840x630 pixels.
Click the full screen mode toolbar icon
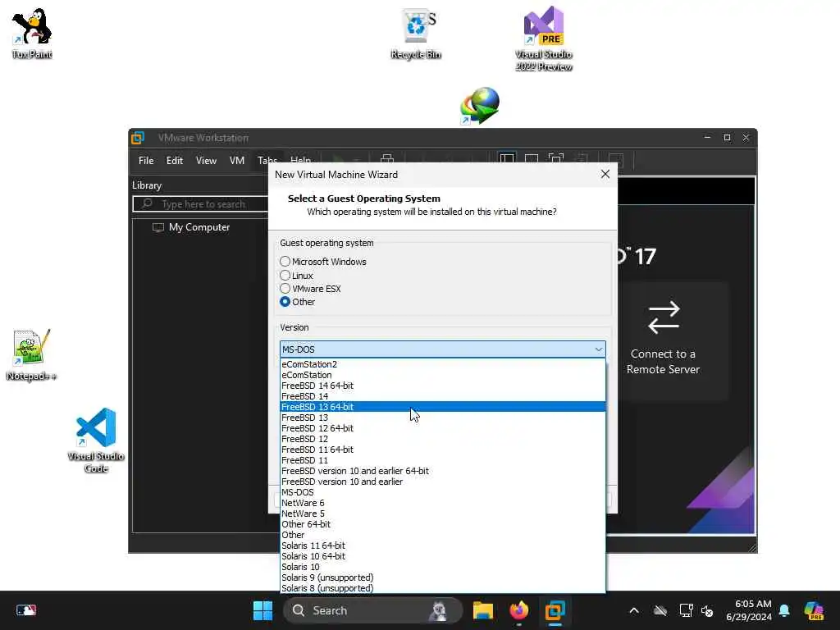(x=556, y=159)
